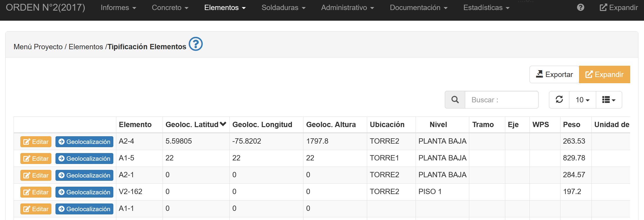The width and height of the screenshot is (644, 220).
Task: Click the help question mark in navbar
Action: pos(580,7)
